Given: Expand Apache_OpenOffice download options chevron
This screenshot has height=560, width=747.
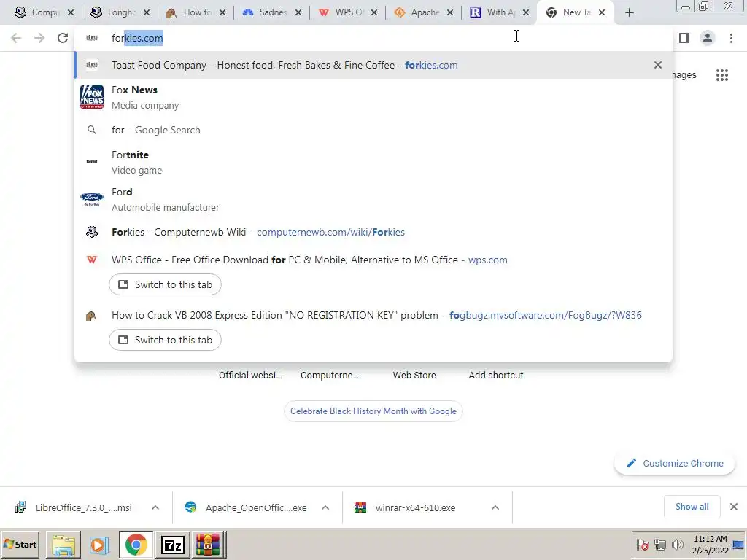Looking at the screenshot, I should point(325,507).
